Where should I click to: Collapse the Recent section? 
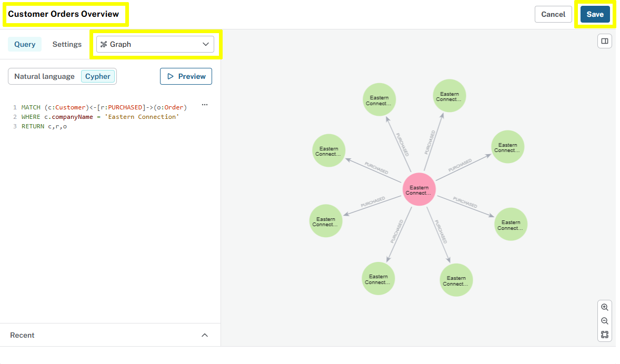[205, 335]
